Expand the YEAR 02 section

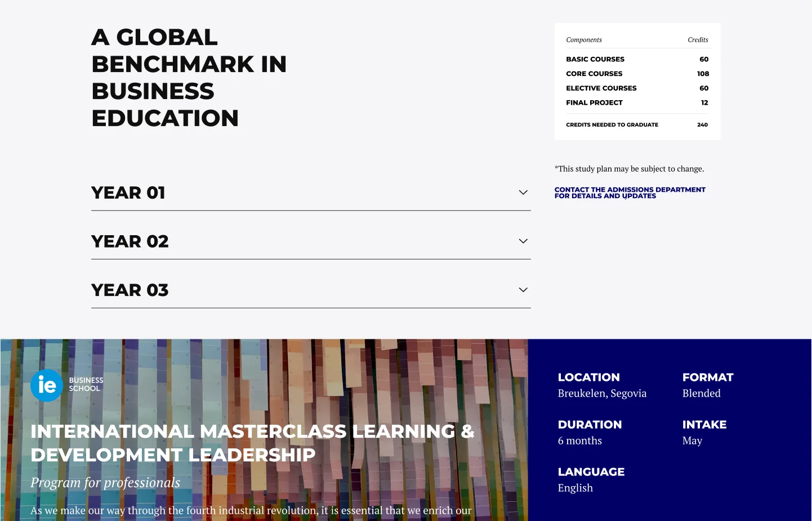(311, 241)
